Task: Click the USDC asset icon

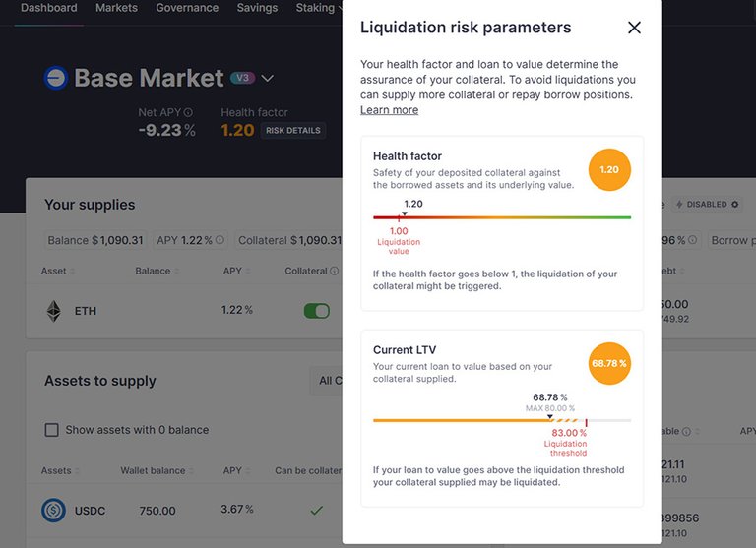Action: pos(53,510)
